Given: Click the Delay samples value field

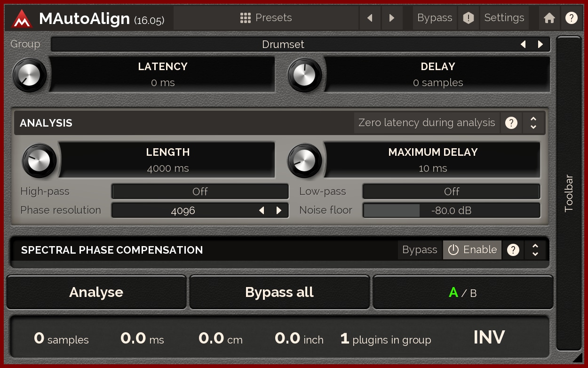Looking at the screenshot, I should (437, 75).
